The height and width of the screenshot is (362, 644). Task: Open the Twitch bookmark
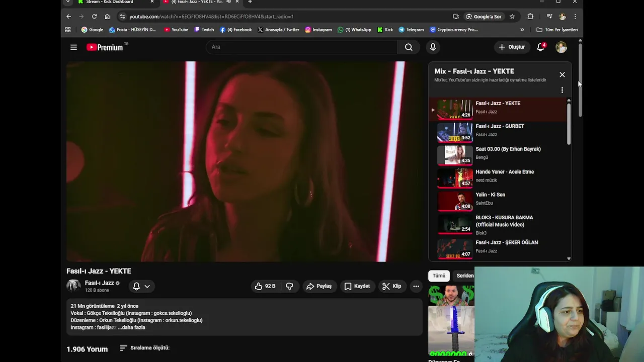point(204,30)
